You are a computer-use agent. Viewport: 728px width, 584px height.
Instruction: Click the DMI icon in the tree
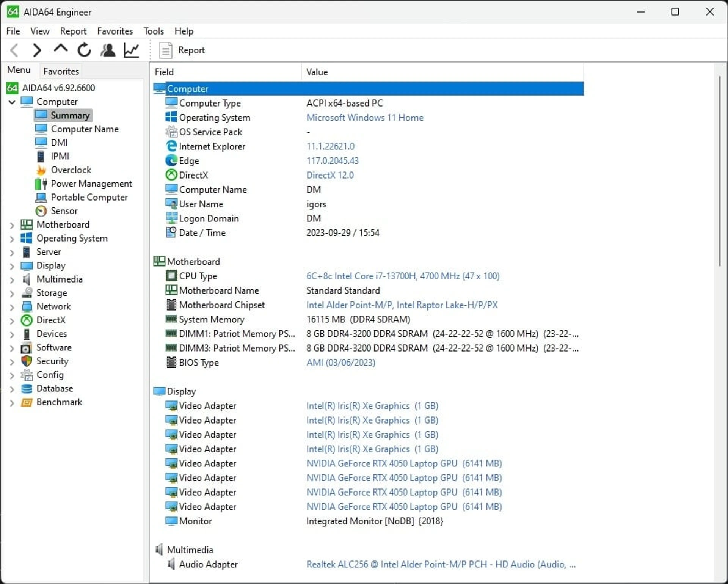pyautogui.click(x=41, y=143)
